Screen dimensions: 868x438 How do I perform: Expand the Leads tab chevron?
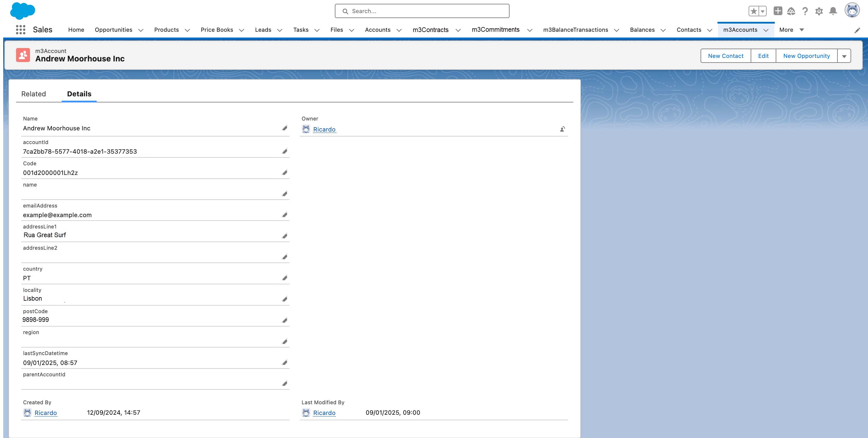(280, 30)
